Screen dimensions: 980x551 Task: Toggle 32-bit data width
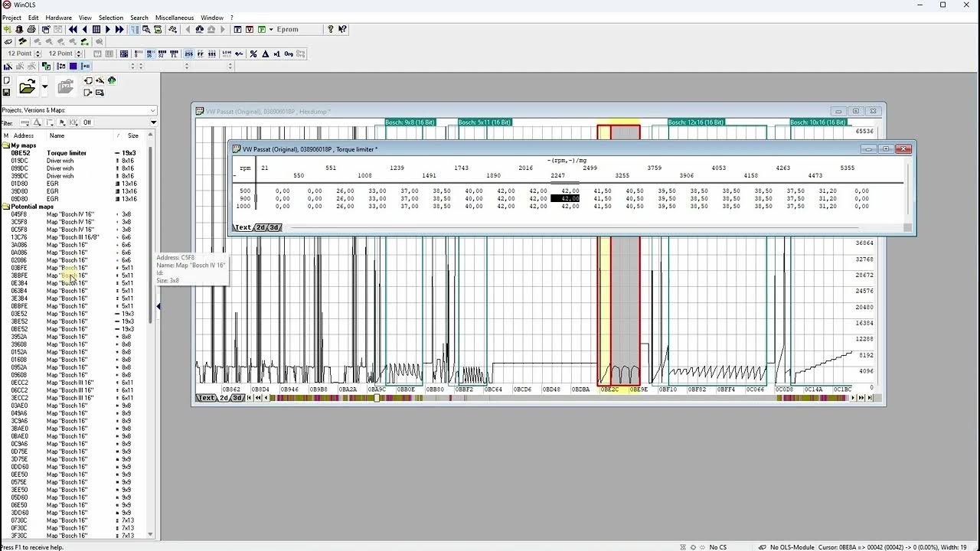[x=162, y=54]
